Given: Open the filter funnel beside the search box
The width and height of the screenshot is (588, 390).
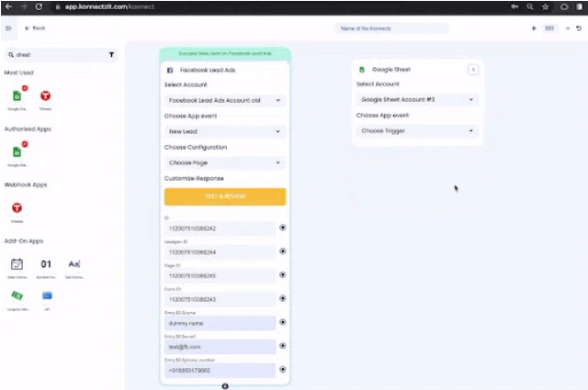Looking at the screenshot, I should pos(111,55).
